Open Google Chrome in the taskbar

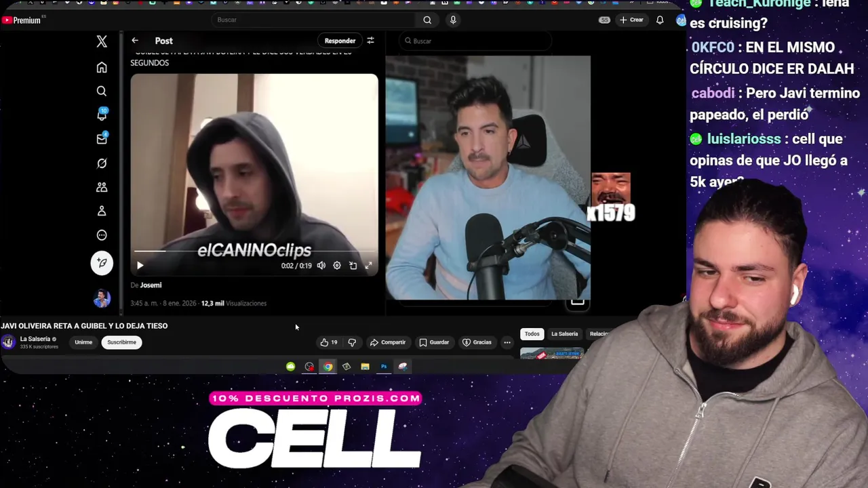pyautogui.click(x=328, y=367)
